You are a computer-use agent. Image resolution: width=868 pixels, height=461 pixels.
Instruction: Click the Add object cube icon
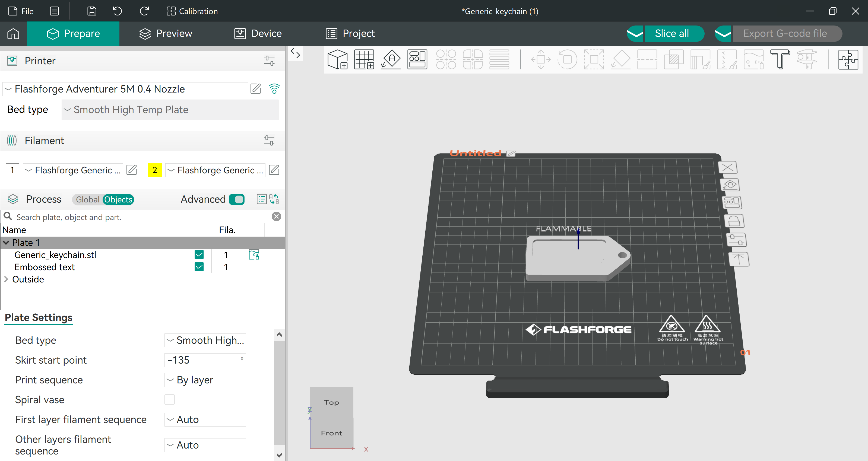click(337, 59)
